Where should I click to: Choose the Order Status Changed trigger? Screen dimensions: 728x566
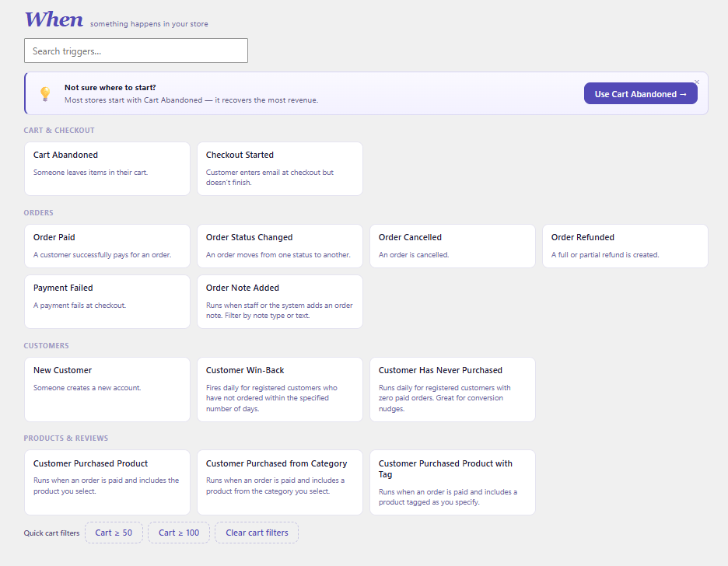[280, 246]
